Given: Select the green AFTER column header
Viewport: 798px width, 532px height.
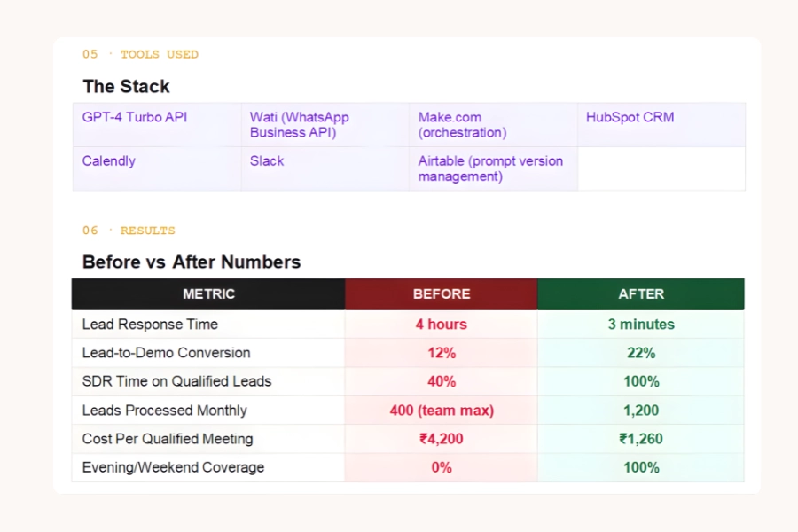Looking at the screenshot, I should [640, 293].
